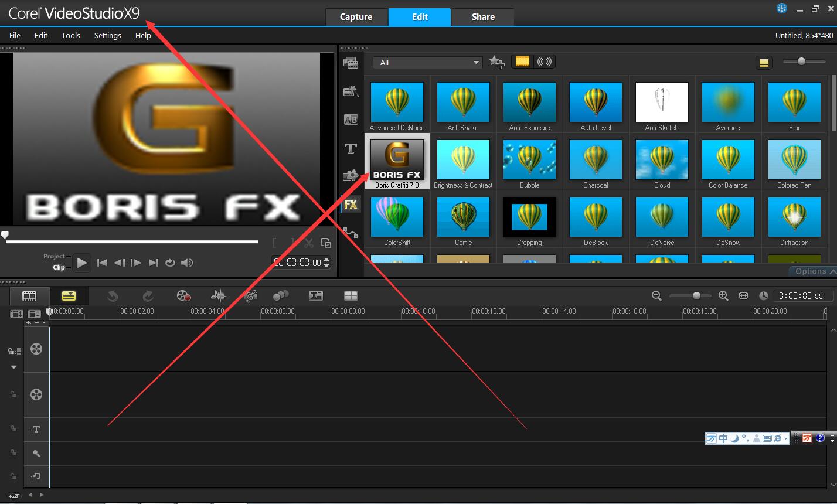This screenshot has width=837, height=504.
Task: Select the Voice track microphone header
Action: [36, 453]
